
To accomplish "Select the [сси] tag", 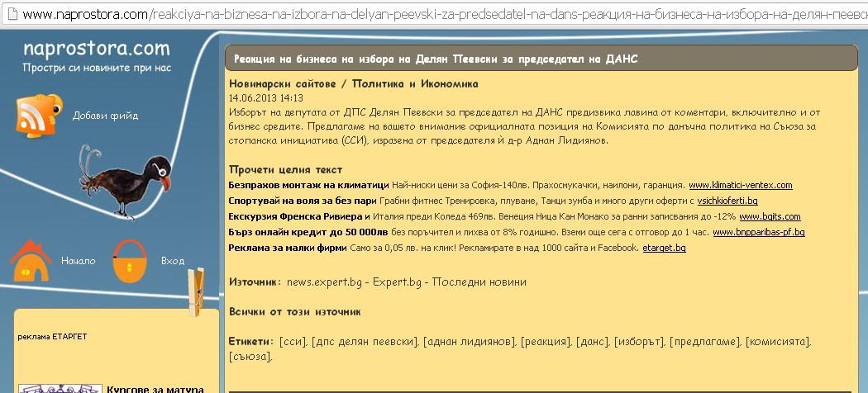I will click(x=293, y=342).
